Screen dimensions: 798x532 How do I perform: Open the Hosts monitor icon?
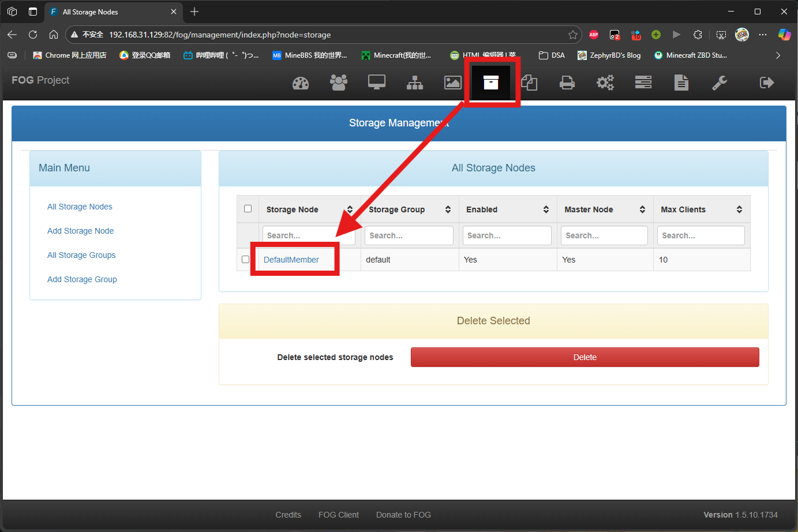[x=377, y=83]
